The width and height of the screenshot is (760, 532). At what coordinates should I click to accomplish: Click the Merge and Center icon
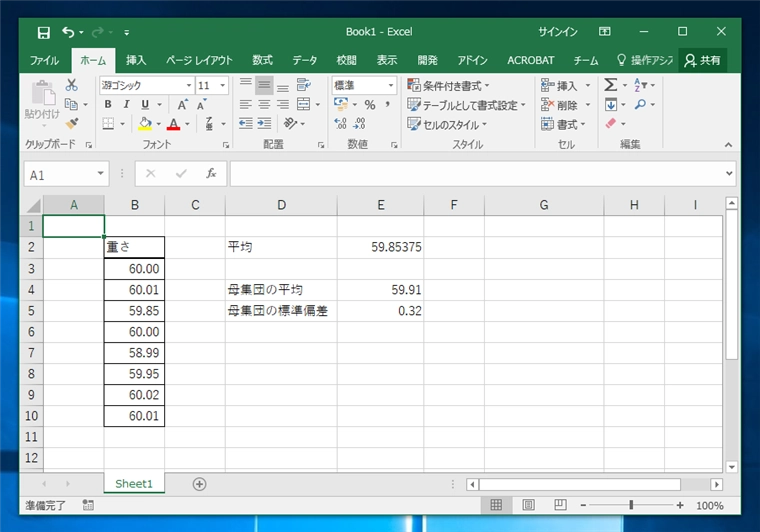[x=303, y=104]
